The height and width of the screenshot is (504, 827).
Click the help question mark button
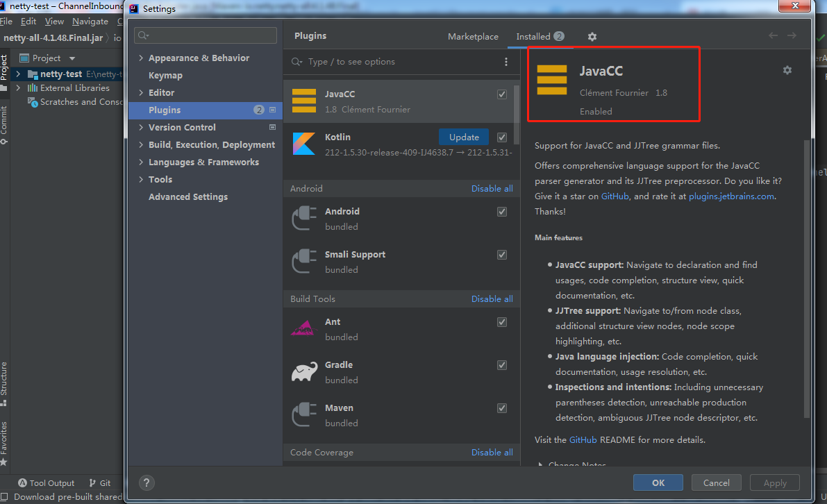(x=147, y=483)
